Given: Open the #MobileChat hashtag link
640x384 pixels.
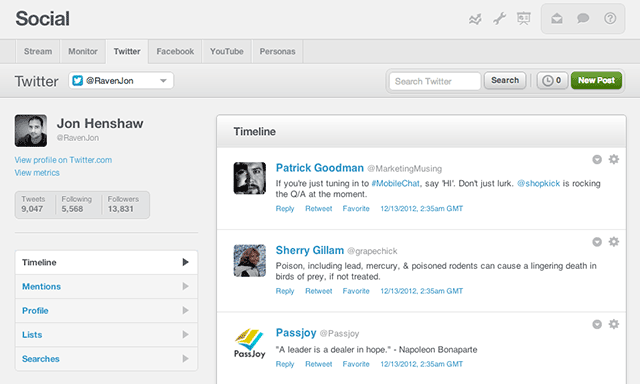Looking at the screenshot, I should (395, 184).
